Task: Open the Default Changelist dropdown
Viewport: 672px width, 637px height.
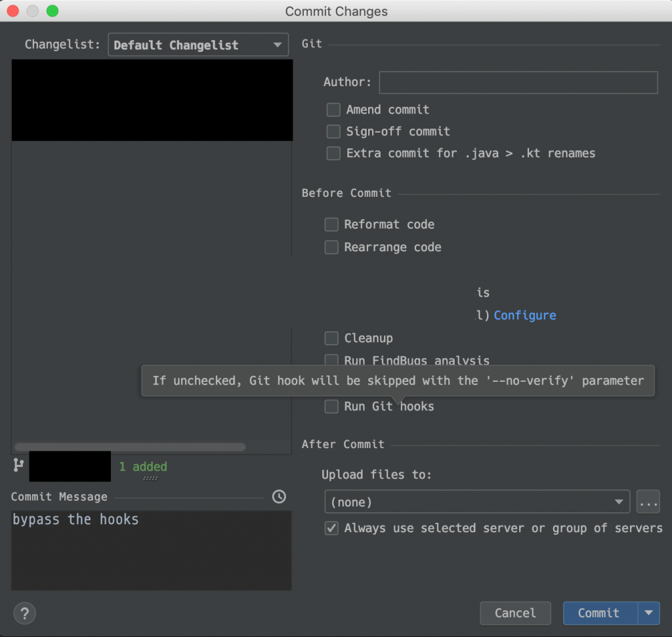Action: click(198, 45)
